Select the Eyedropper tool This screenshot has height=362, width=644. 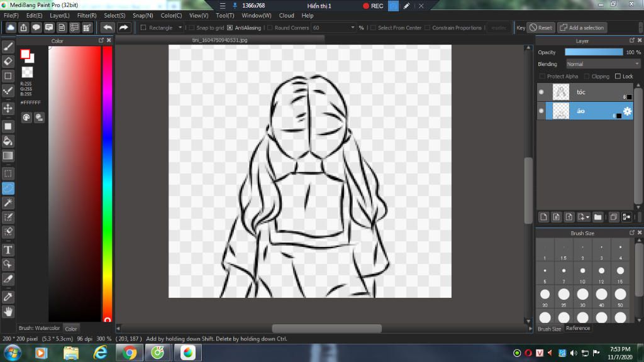(x=8, y=297)
